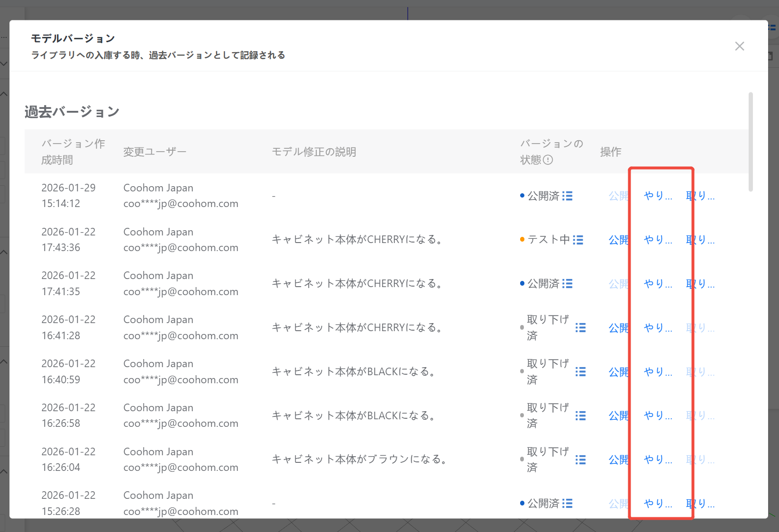Viewport: 779px width, 532px height.
Task: Open the status list icon for the 16:26:58 row
Action: tap(580, 416)
